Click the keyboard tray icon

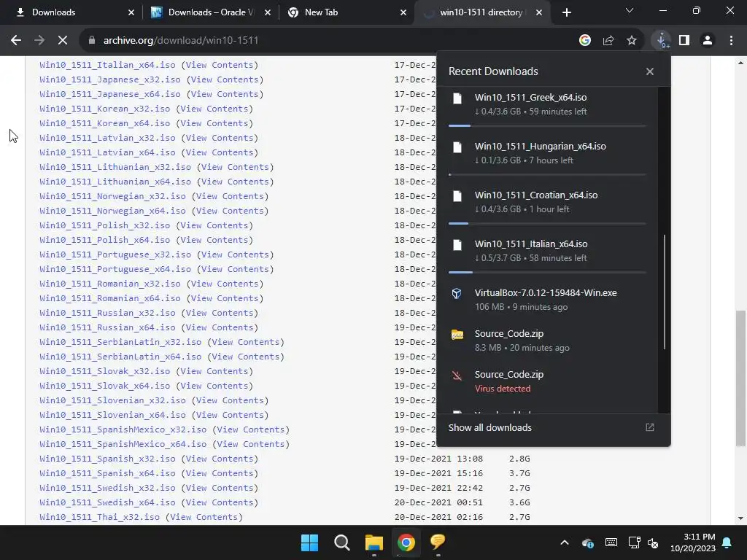611,542
